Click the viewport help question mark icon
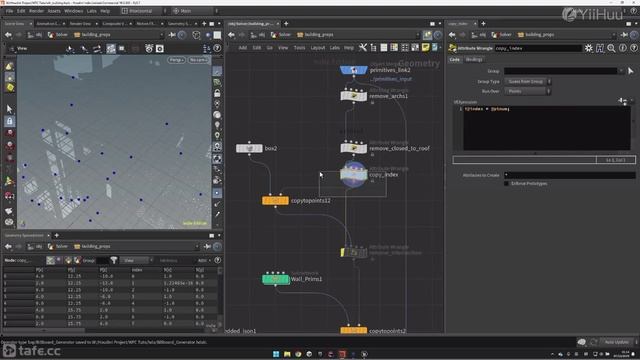 (218, 49)
